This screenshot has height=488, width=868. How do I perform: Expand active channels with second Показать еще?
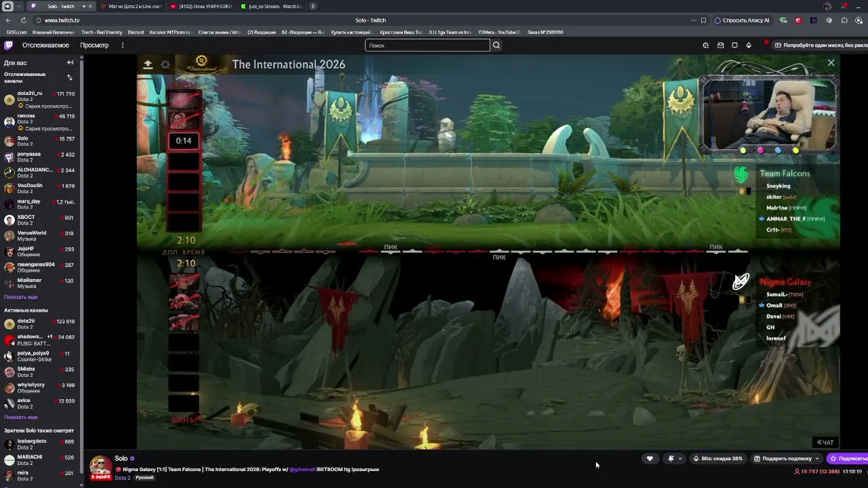tap(21, 418)
